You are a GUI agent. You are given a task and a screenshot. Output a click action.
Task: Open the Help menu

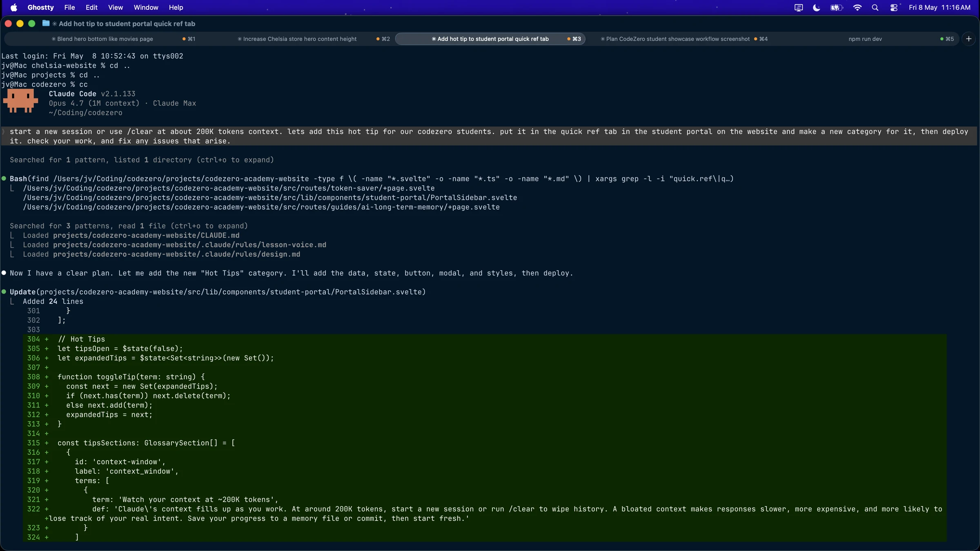[x=176, y=7]
